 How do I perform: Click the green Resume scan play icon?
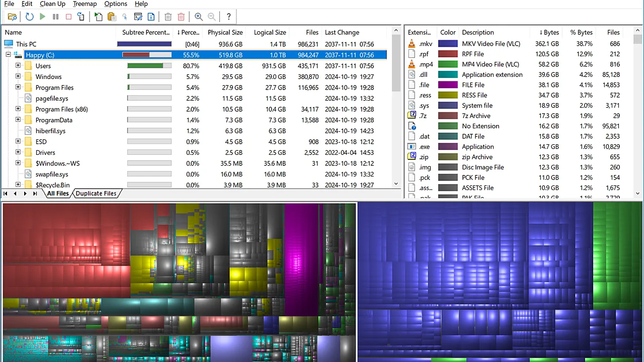tap(43, 17)
